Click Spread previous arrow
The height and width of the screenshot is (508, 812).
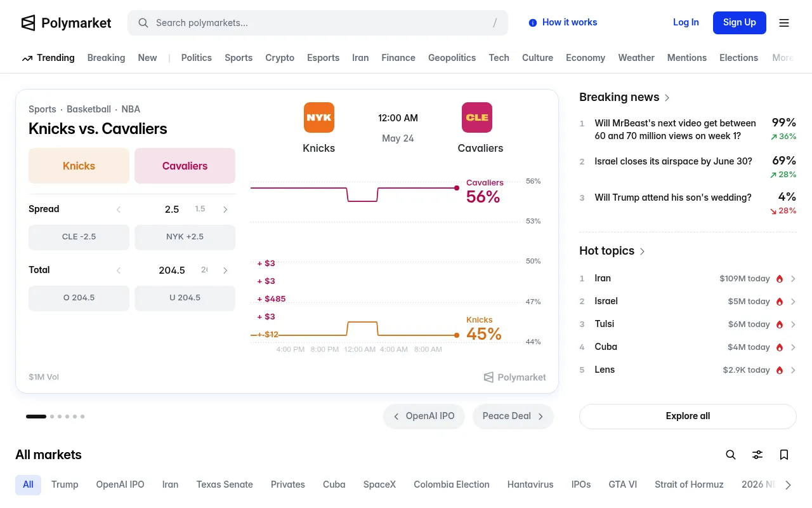(x=118, y=210)
